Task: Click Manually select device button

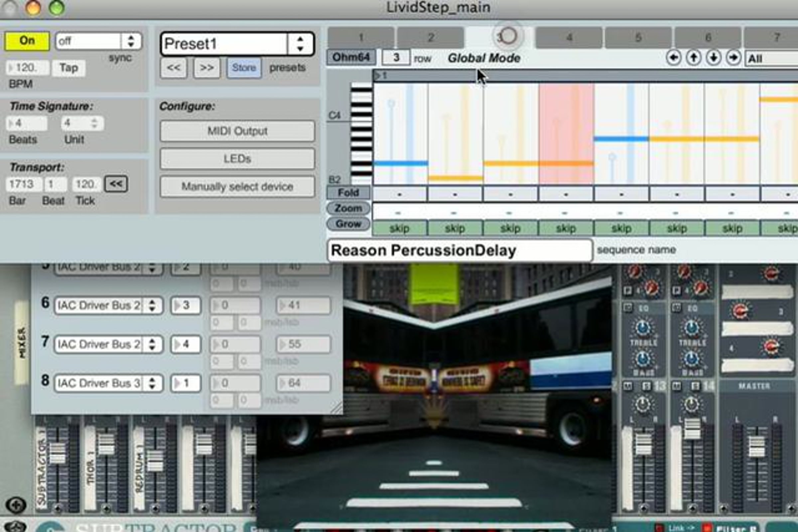Action: pyautogui.click(x=237, y=186)
